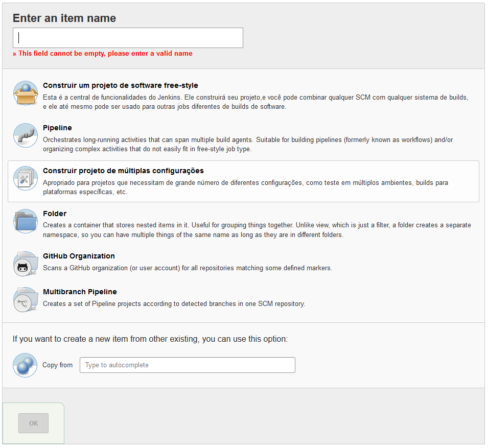488x448 pixels.
Task: Select the Pipeline pipe icon
Action: tap(25, 135)
